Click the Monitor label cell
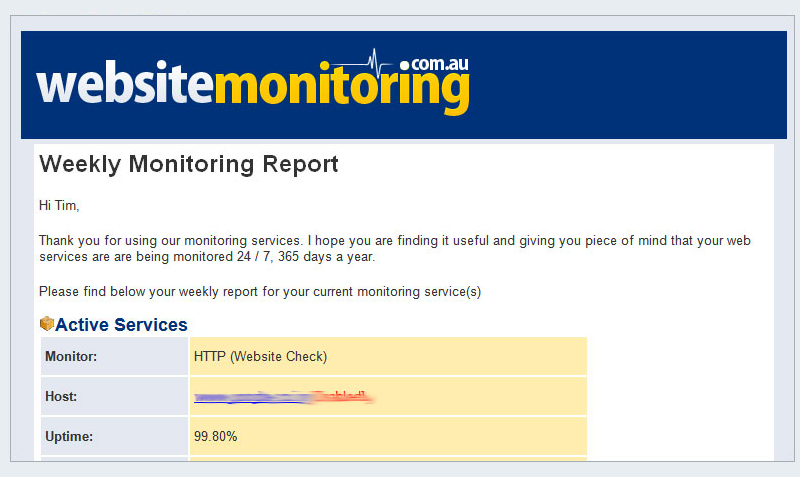 coord(114,356)
